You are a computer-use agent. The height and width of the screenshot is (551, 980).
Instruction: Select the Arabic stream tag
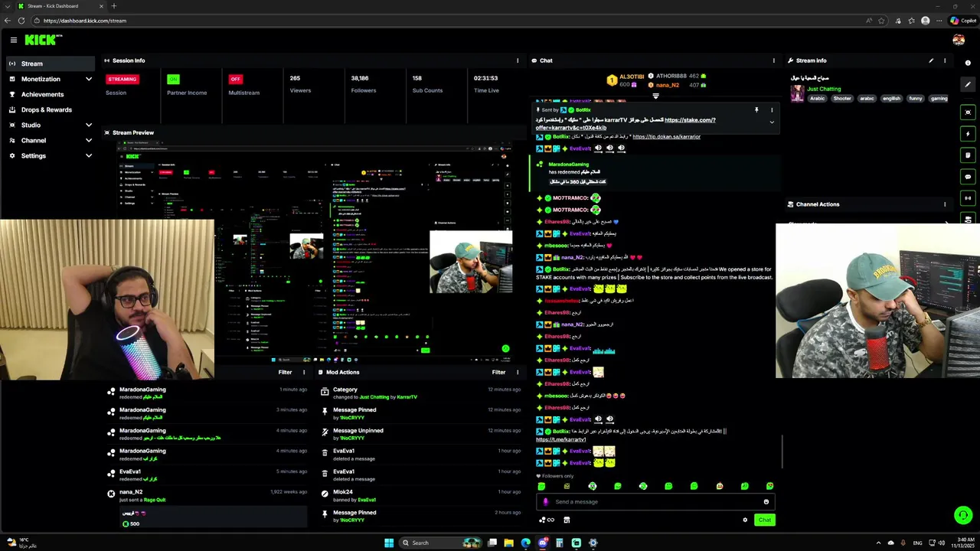pyautogui.click(x=818, y=99)
